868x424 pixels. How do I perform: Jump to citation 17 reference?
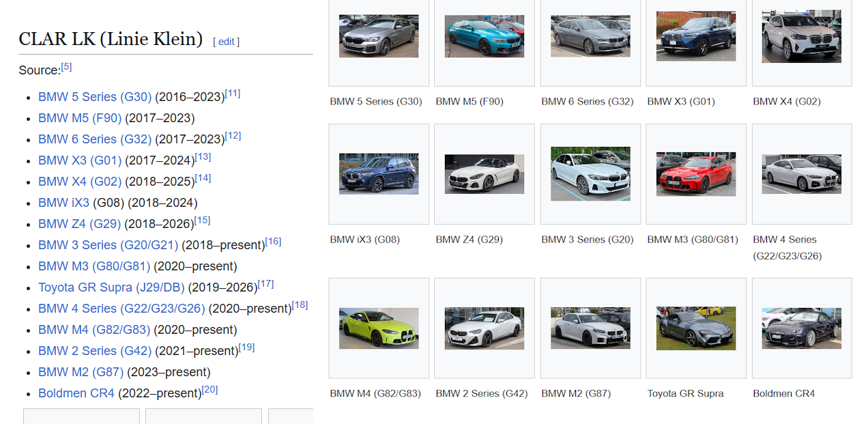point(265,284)
